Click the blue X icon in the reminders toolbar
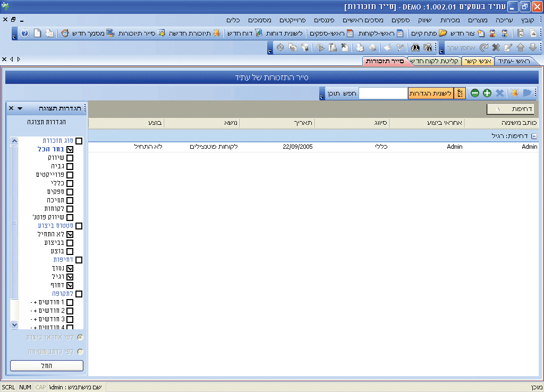The width and height of the screenshot is (544, 392). click(499, 93)
